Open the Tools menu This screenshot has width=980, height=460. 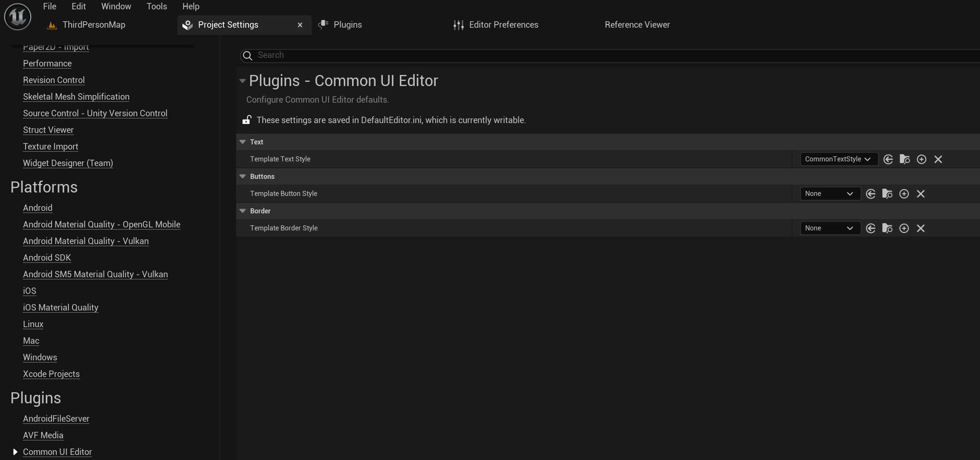[156, 6]
